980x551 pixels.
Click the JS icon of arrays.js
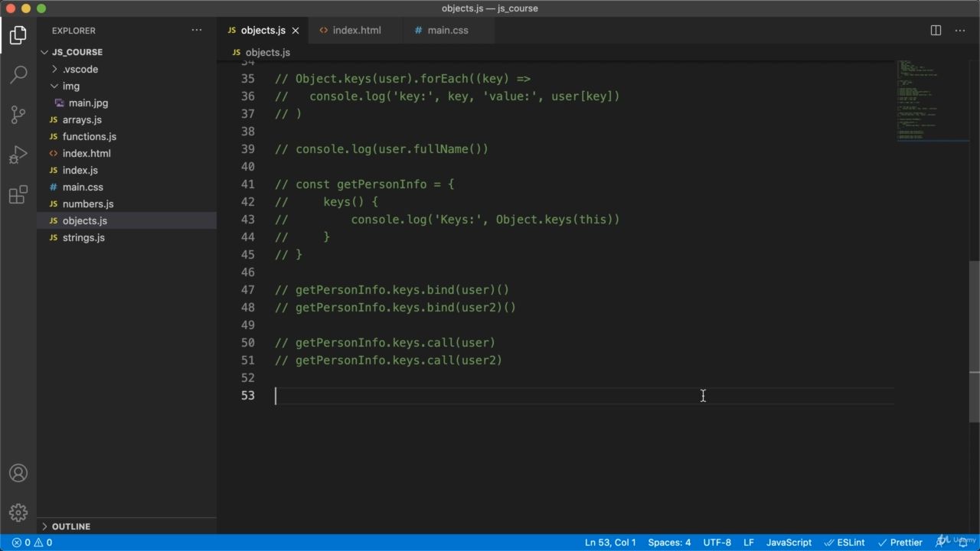[54, 119]
